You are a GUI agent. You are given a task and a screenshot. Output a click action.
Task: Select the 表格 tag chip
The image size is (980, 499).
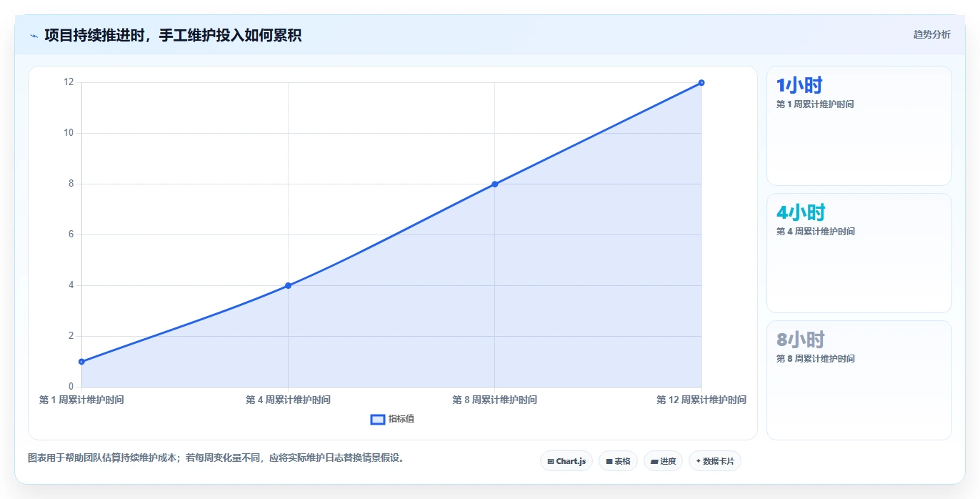point(618,461)
